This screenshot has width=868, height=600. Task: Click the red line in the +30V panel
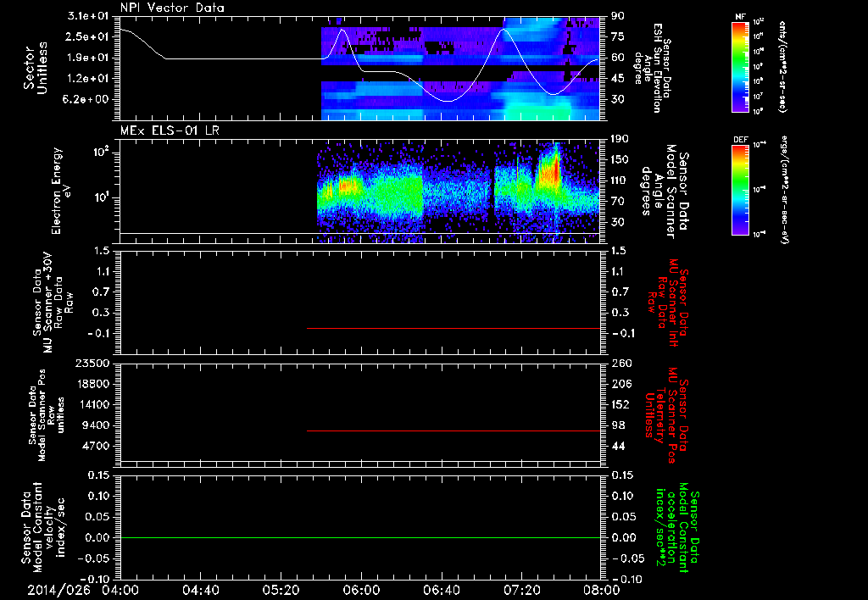453,328
